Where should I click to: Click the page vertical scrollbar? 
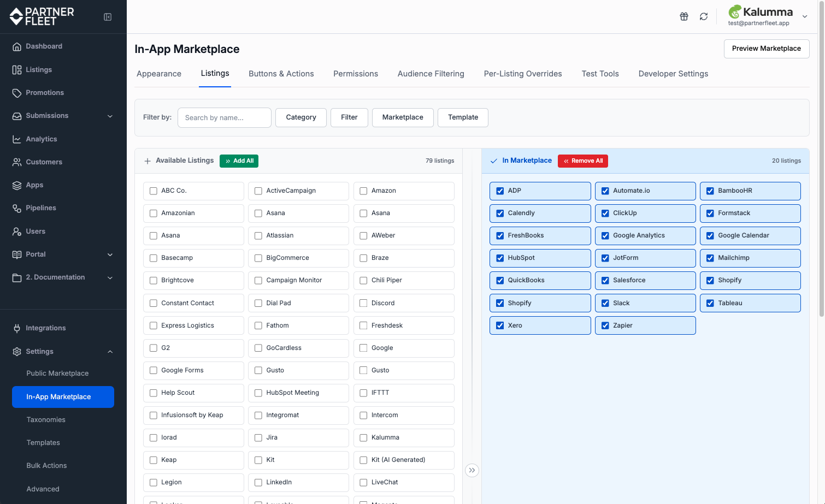click(821, 158)
